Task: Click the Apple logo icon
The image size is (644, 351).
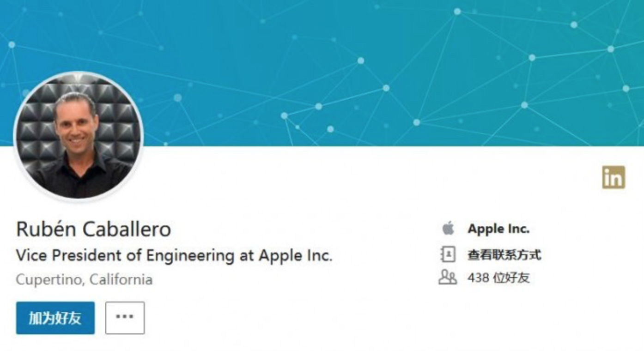Action: 448,229
